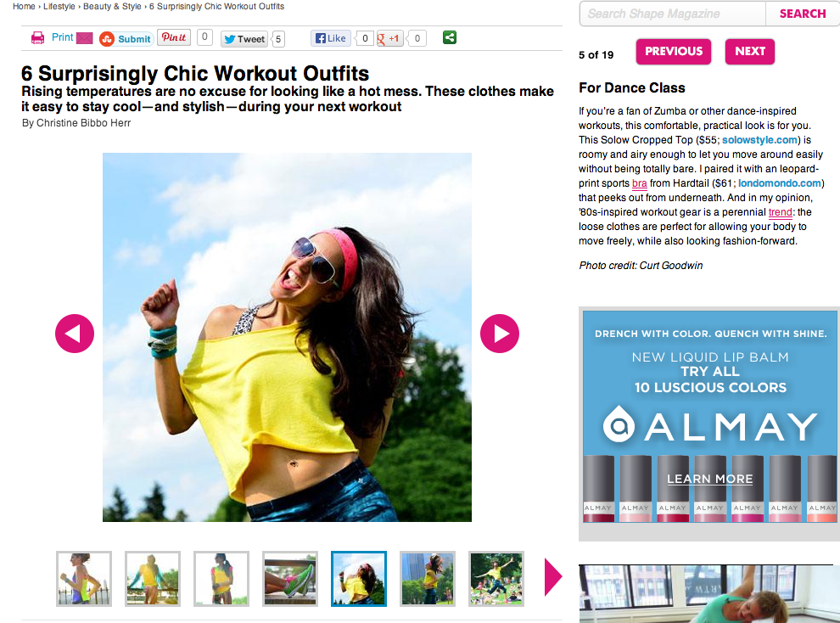Open the solowstyle.com link

tap(759, 140)
